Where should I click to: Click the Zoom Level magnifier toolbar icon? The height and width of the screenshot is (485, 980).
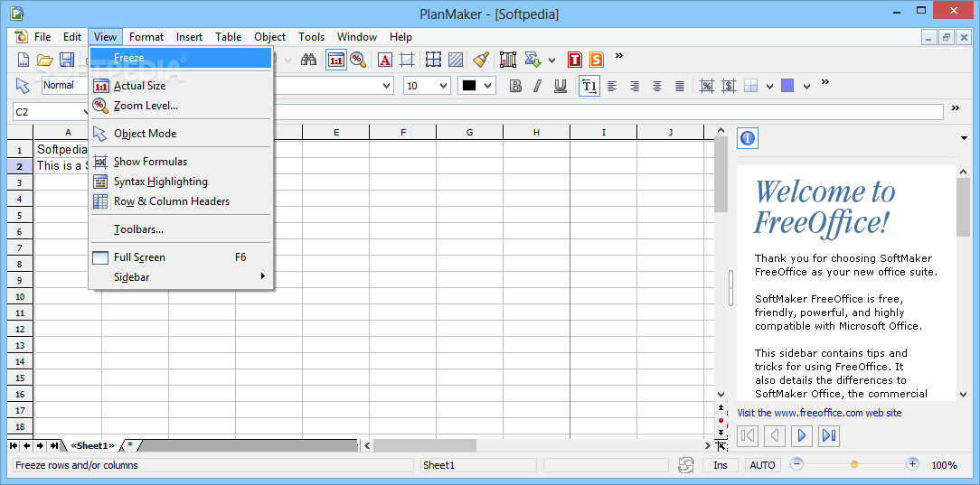(358, 60)
